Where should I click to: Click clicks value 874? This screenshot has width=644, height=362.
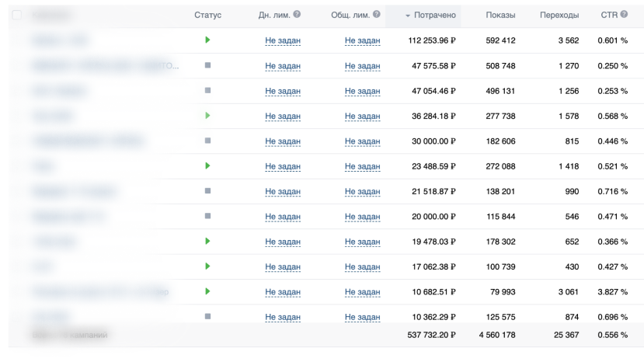click(572, 317)
